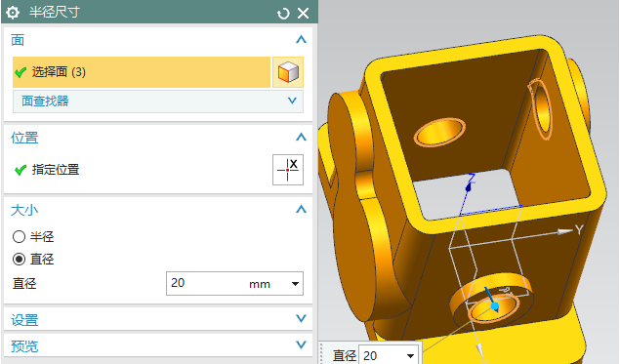The width and height of the screenshot is (620, 364).
Task: Click the face selection cube icon
Action: click(288, 72)
